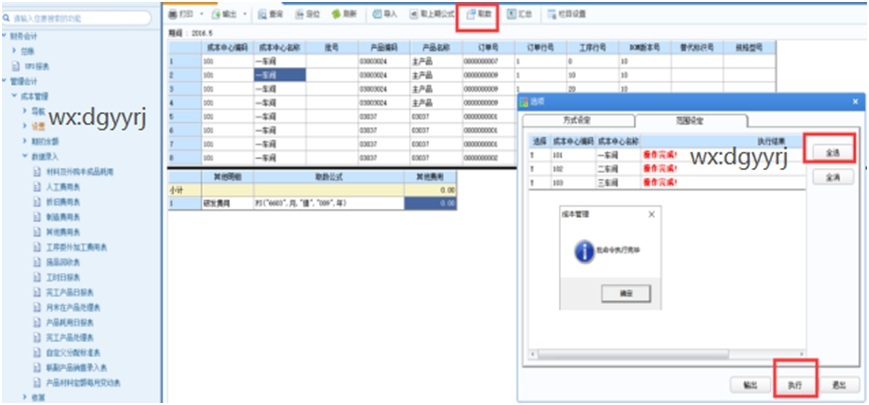Toggle the selection mark for cost center 101
Image resolution: width=869 pixels, height=405 pixels.
pyautogui.click(x=532, y=154)
